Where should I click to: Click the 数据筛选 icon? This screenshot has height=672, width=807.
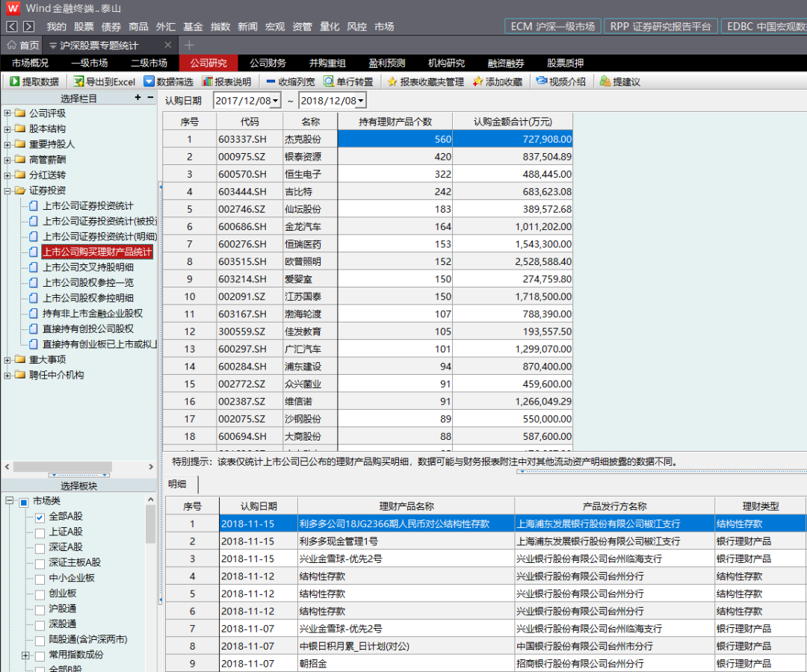coord(149,81)
